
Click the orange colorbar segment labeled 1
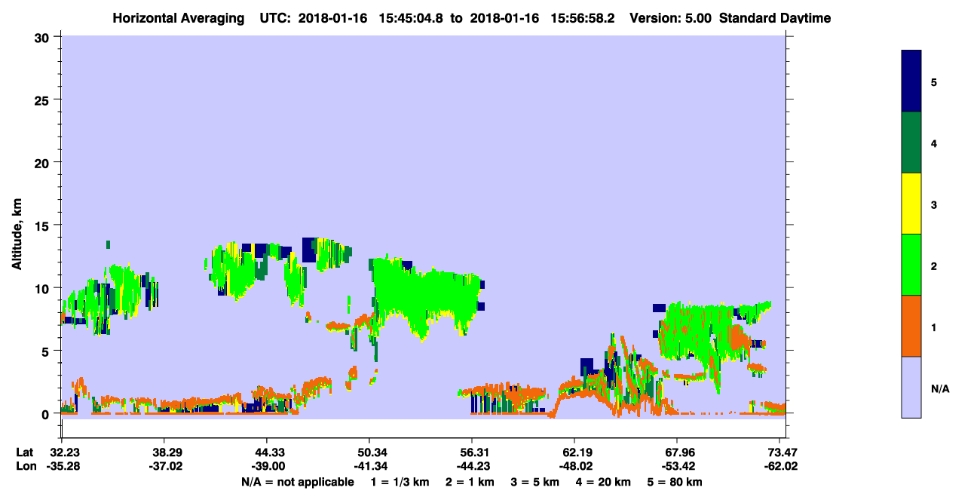[x=911, y=326]
